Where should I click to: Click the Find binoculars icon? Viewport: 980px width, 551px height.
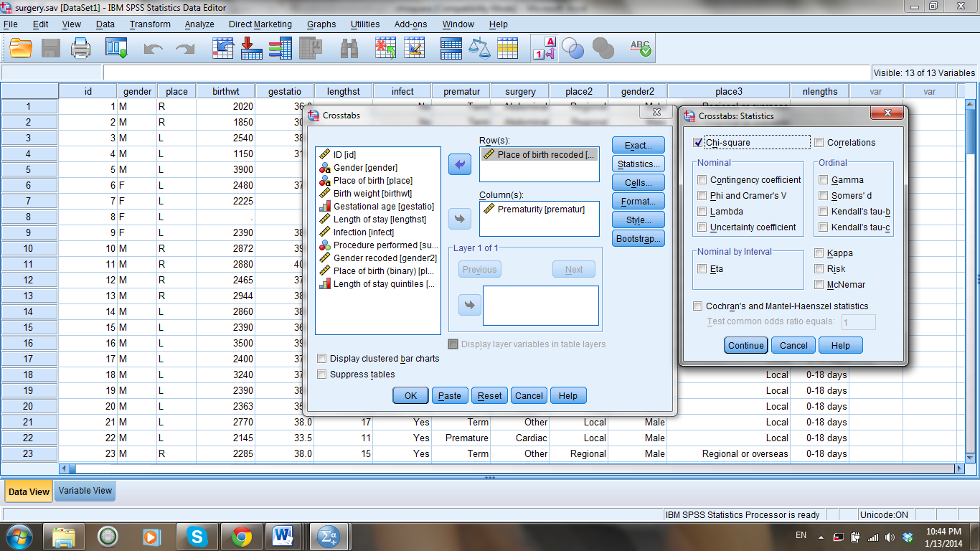tap(349, 48)
